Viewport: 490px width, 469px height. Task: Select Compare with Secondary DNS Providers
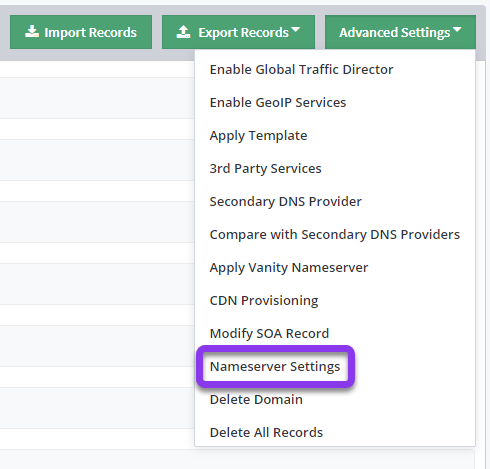(x=335, y=234)
